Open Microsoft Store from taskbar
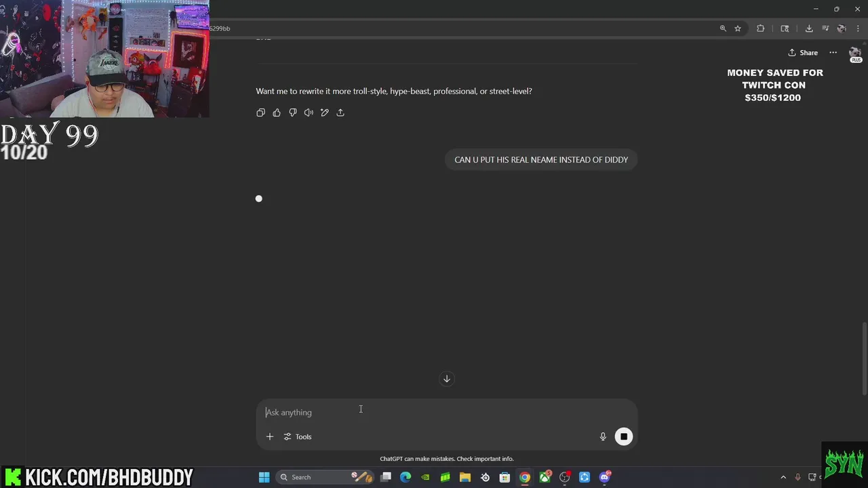Image resolution: width=868 pixels, height=488 pixels. click(505, 477)
